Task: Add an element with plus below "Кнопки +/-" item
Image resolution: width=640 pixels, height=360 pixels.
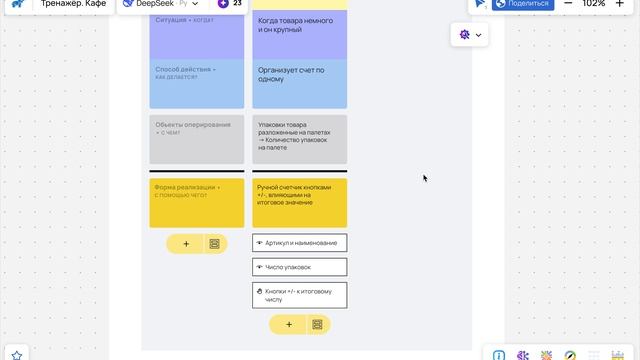Action: point(289,324)
